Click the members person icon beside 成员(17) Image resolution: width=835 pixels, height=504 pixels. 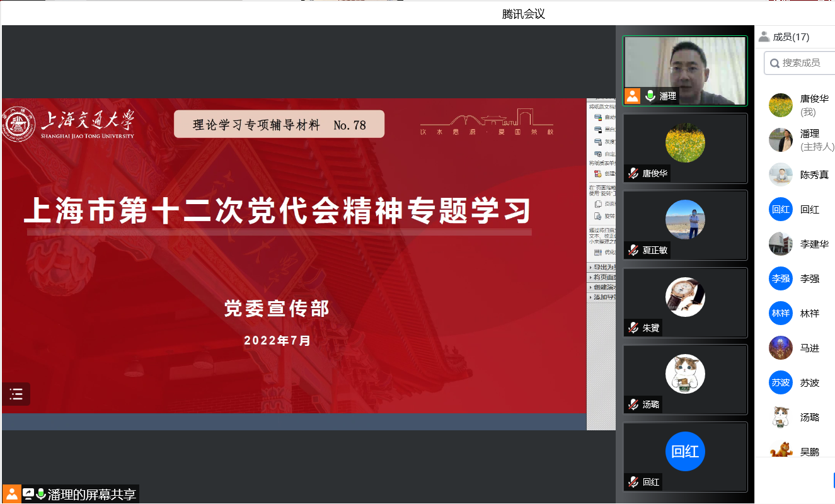click(764, 36)
